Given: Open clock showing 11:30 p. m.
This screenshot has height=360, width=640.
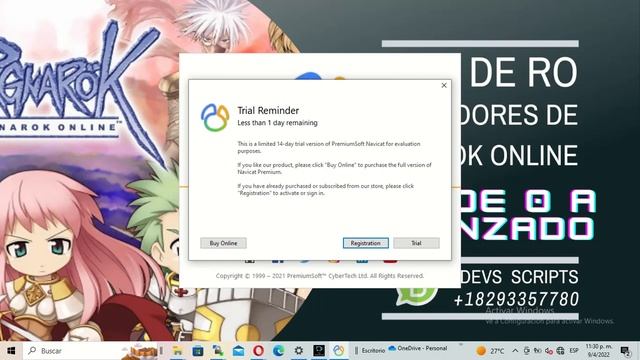Looking at the screenshot, I should point(599,351).
